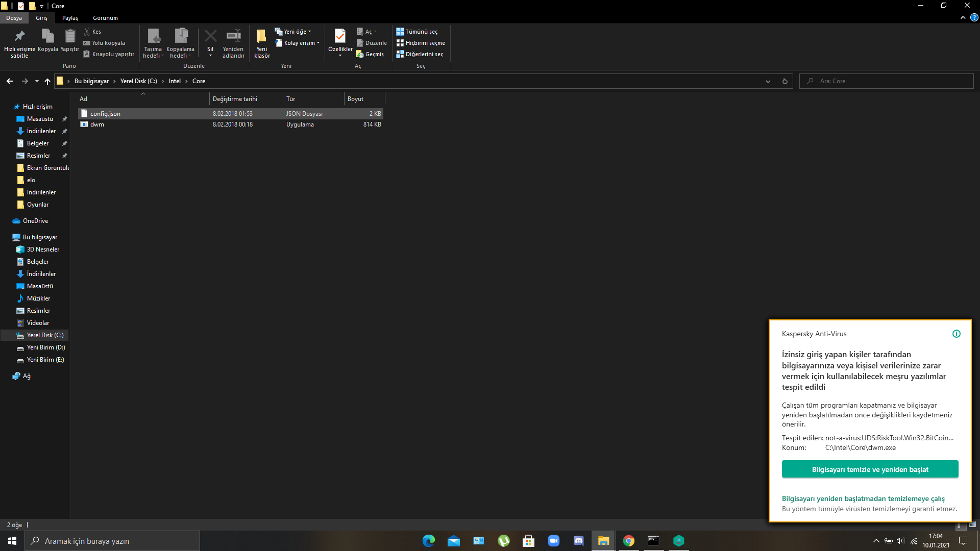980x551 pixels.
Task: Open the Paylaş ribbon tab
Action: click(x=70, y=18)
